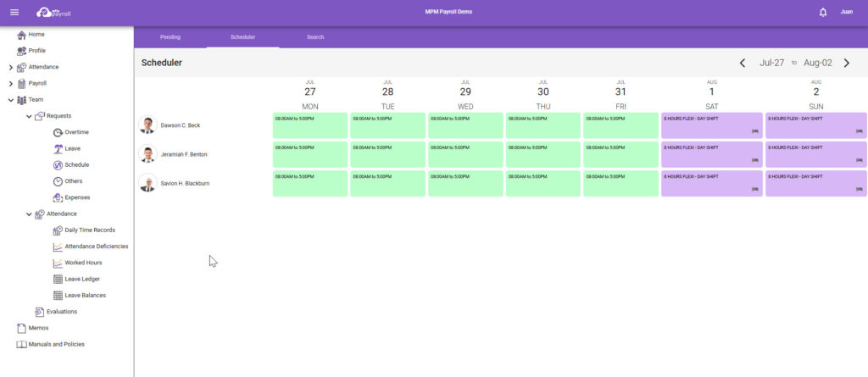Viewport: 868px width, 377px height.
Task: Open Schedule requests
Action: pos(77,164)
